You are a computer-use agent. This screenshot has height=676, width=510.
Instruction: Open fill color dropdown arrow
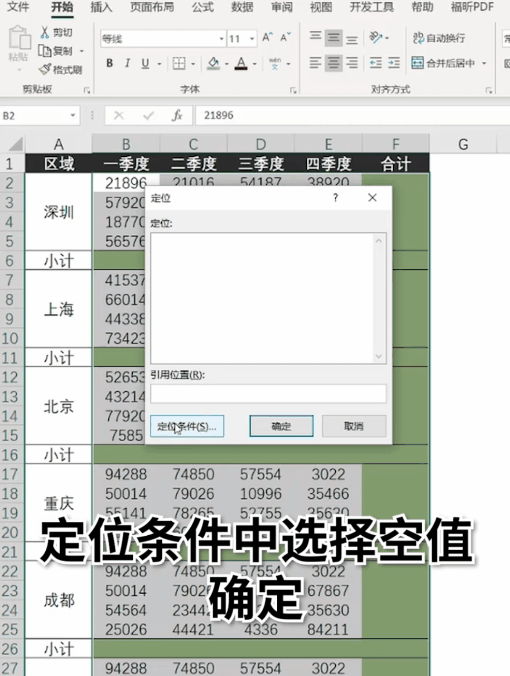pos(226,64)
